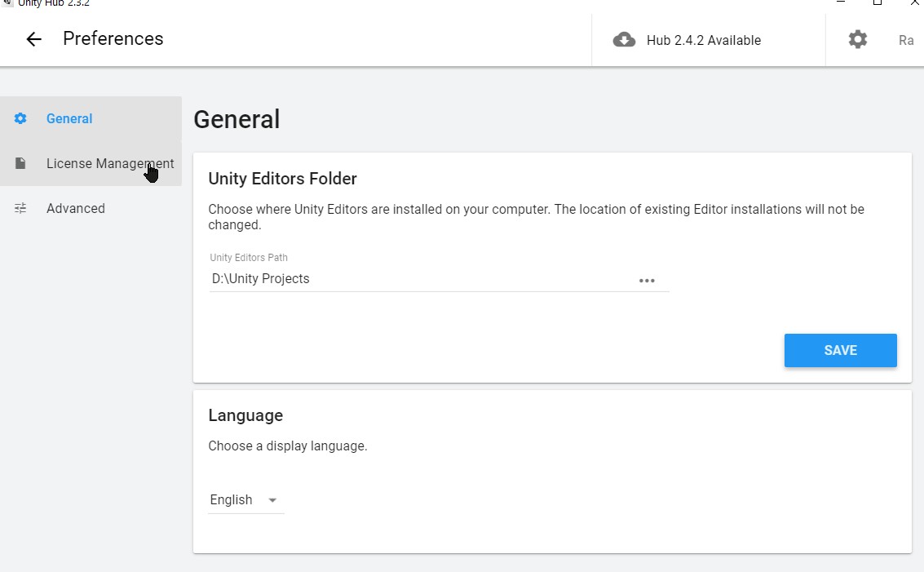The height and width of the screenshot is (572, 924).
Task: Click Hub 2.4.2 Available update link
Action: pos(704,40)
